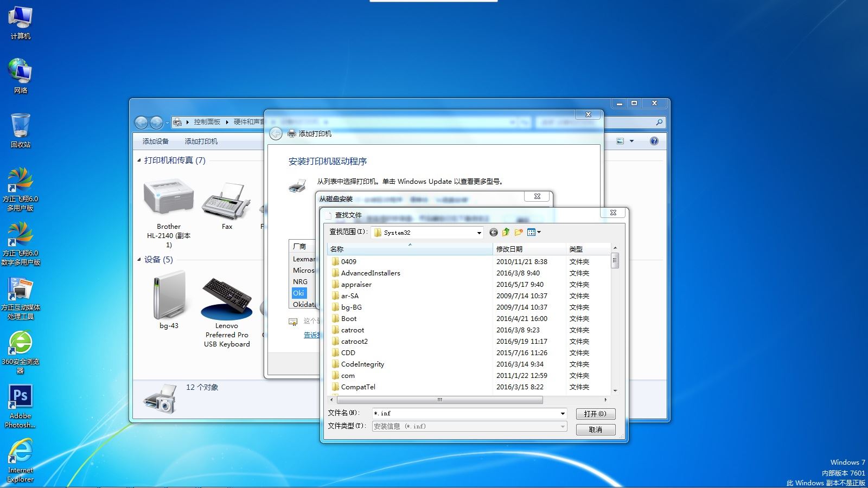
Task: Click the 取消 button in file dialog
Action: pyautogui.click(x=595, y=429)
